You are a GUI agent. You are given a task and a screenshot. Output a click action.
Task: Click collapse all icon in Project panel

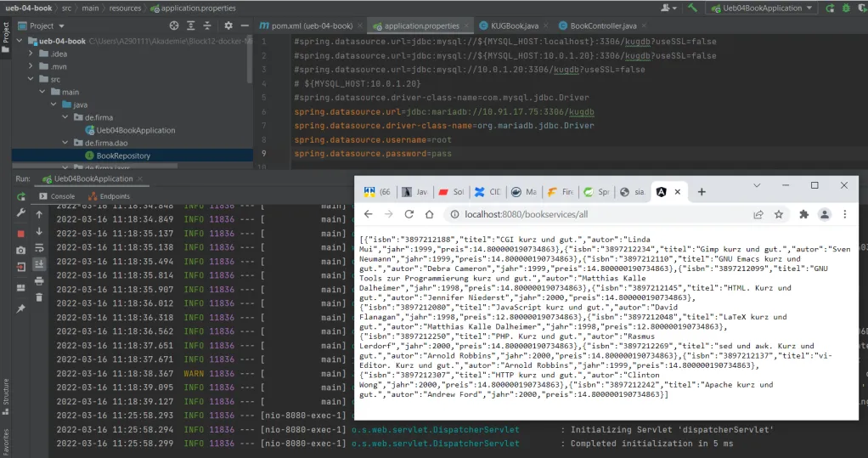[207, 25]
